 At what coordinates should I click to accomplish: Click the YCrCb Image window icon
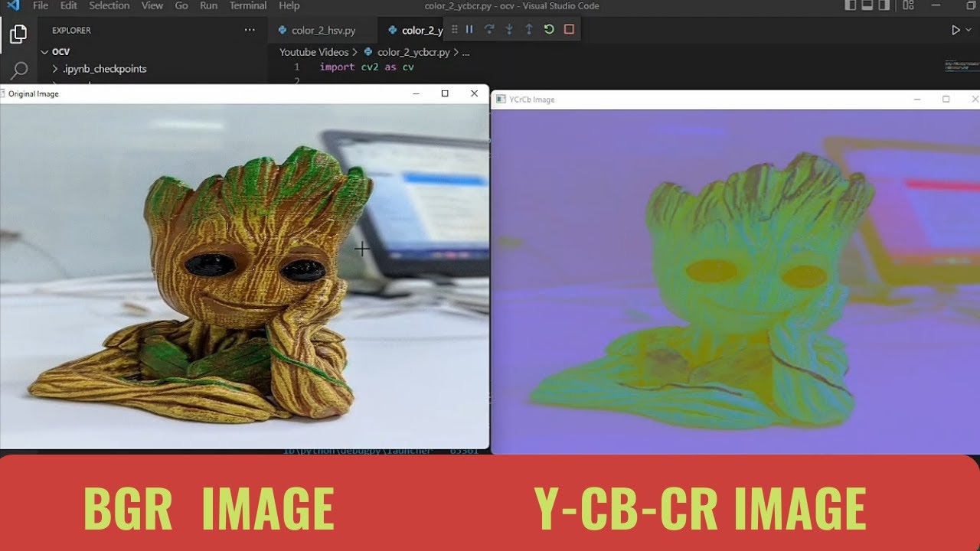pyautogui.click(x=501, y=99)
